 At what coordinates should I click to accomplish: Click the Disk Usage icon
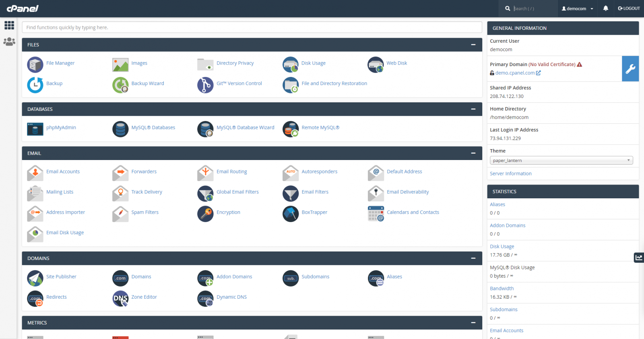[x=291, y=64]
